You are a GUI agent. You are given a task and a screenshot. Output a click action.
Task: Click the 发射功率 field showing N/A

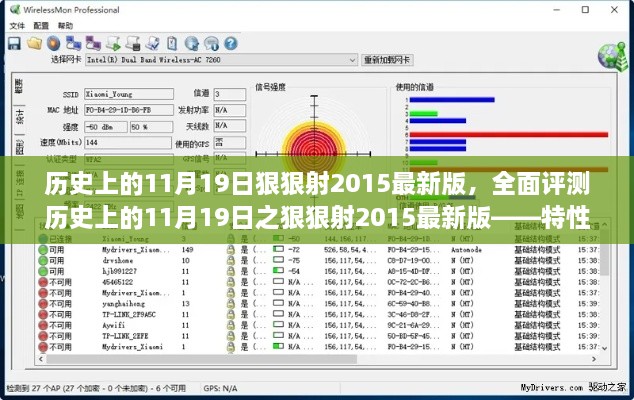(x=230, y=110)
